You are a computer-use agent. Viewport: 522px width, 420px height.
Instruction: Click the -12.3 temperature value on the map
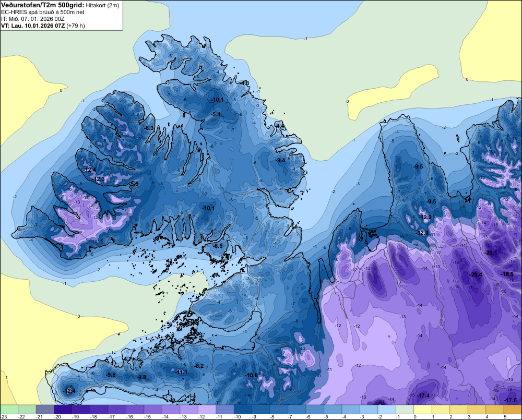click(x=99, y=179)
